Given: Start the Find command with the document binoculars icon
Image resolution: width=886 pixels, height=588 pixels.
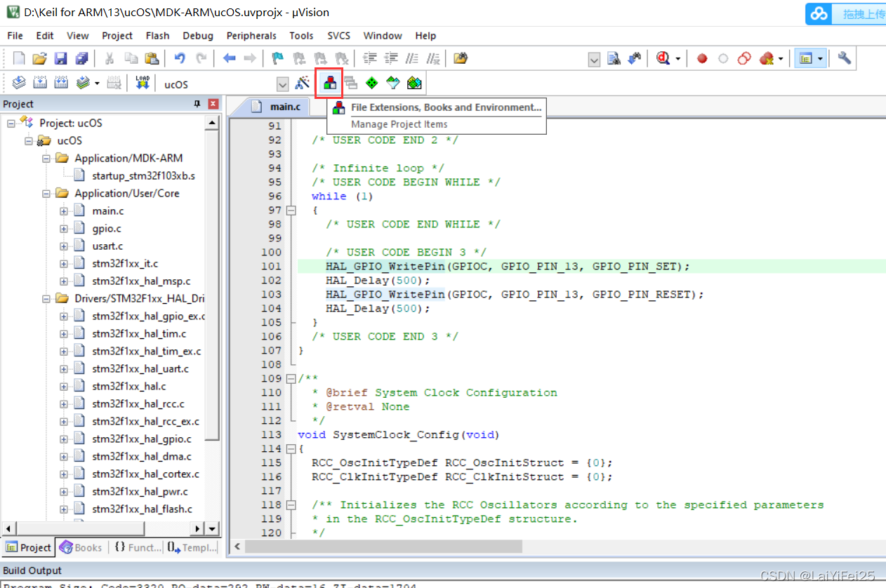Looking at the screenshot, I should (614, 59).
